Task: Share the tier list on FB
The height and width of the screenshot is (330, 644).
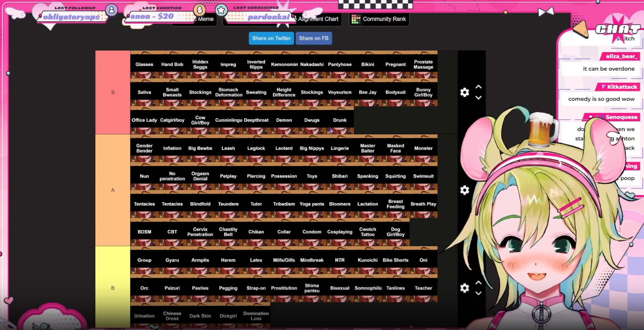Action: pos(314,38)
